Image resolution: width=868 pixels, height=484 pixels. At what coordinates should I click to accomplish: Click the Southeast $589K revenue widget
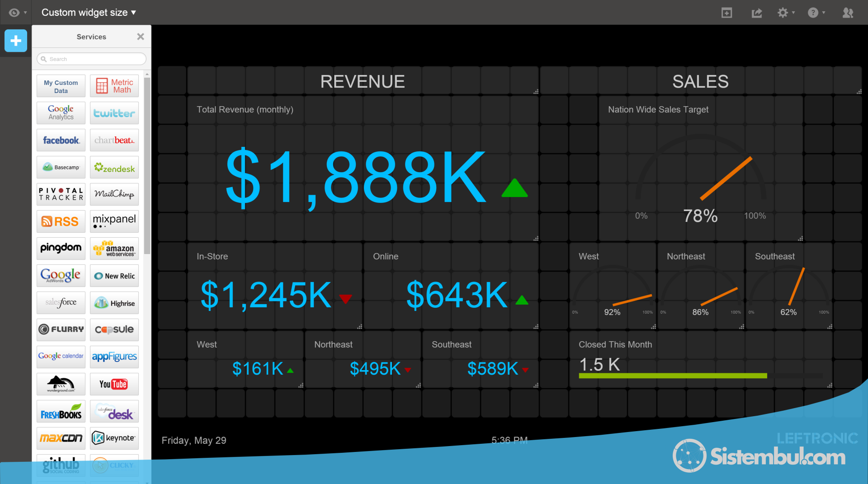[480, 360]
